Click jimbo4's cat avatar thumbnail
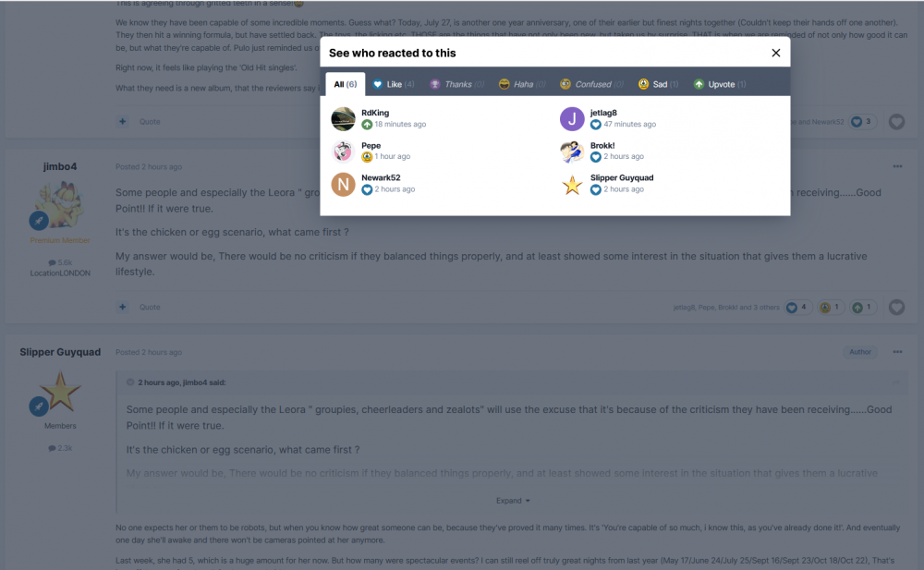The width and height of the screenshot is (924, 570). 59,204
